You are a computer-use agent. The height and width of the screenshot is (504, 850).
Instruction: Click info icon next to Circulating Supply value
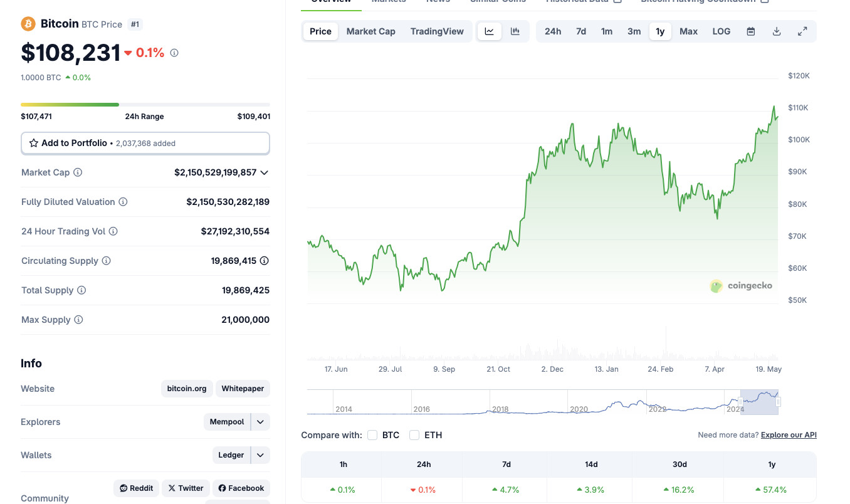coord(265,261)
